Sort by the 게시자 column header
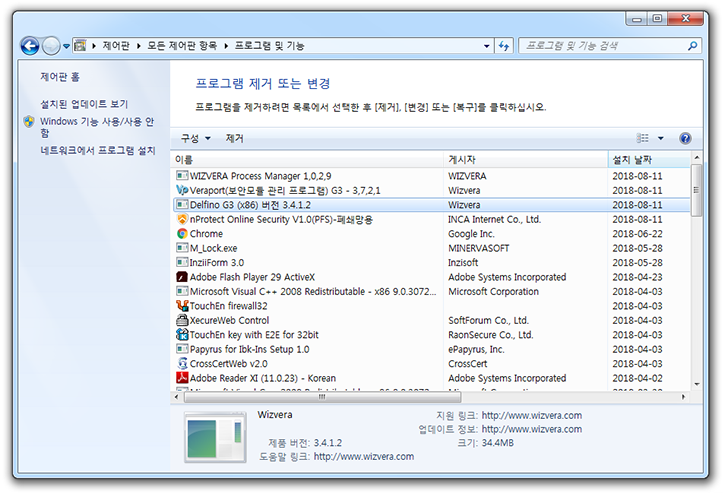This screenshot has height=494, width=725. click(x=525, y=160)
